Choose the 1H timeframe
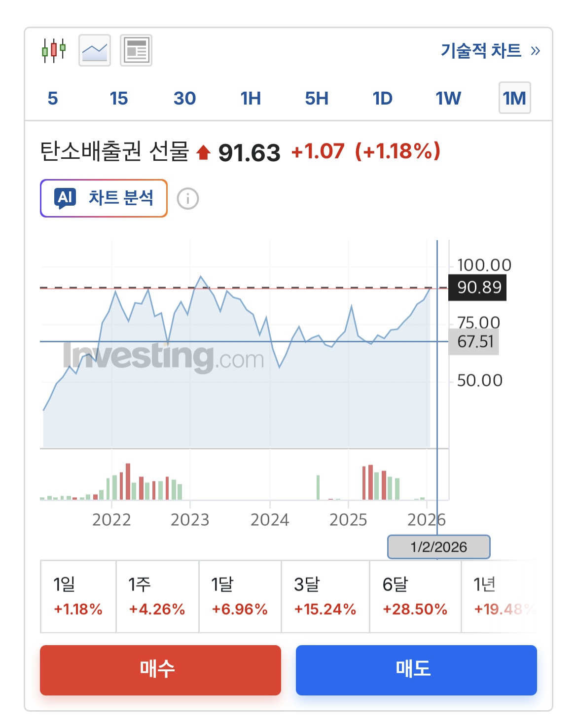Image resolution: width=577 pixels, height=728 pixels. coord(251,98)
